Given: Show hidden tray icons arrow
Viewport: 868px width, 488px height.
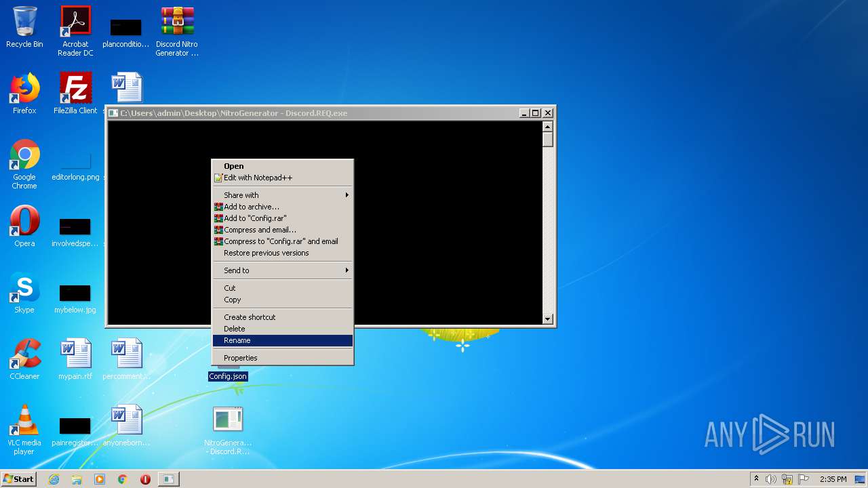Looking at the screenshot, I should pos(756,479).
